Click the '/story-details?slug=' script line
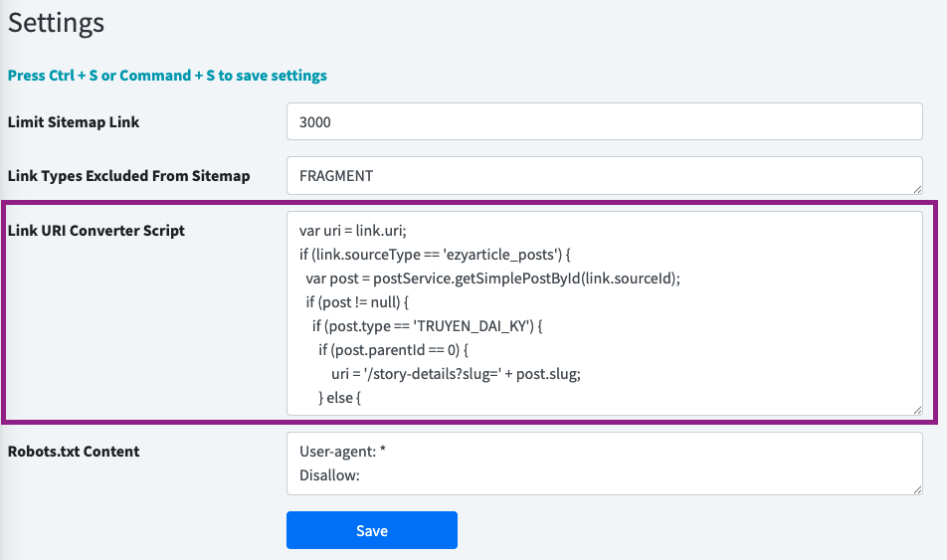This screenshot has width=947, height=560. point(455,374)
